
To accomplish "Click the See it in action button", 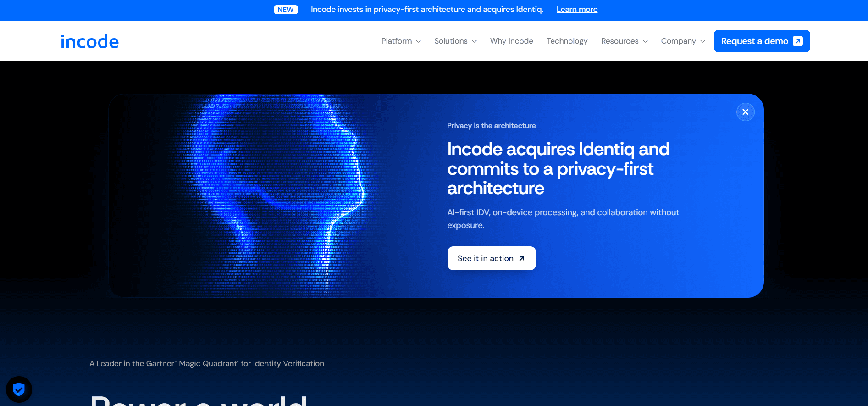I will (492, 258).
